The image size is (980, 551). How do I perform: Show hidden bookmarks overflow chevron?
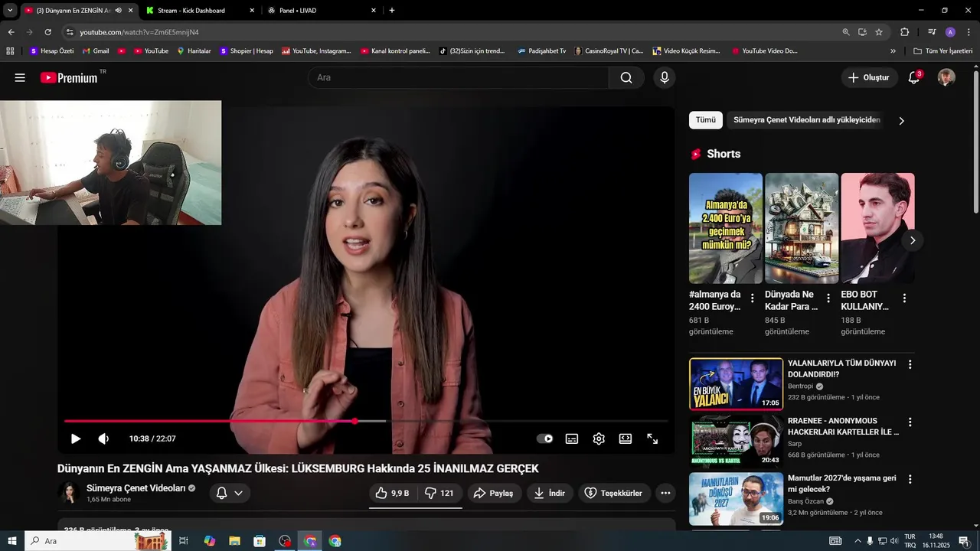click(893, 51)
